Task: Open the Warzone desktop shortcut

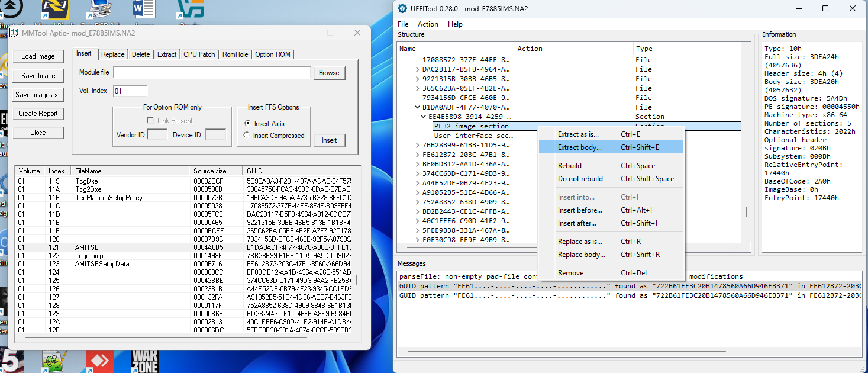Action: pos(144,361)
